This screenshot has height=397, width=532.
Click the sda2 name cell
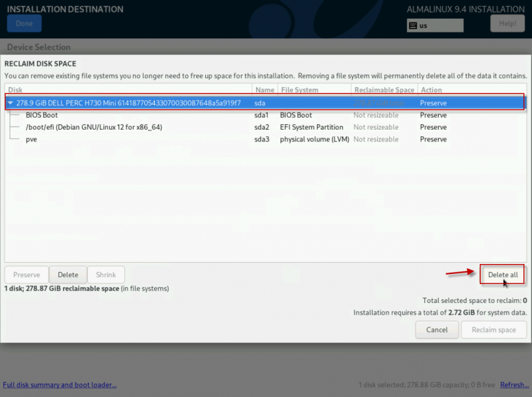click(x=261, y=127)
